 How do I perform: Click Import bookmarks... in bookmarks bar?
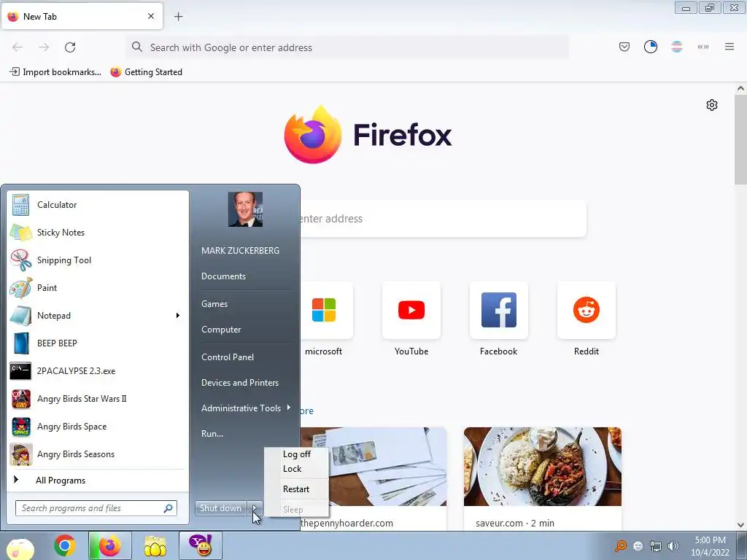click(55, 72)
